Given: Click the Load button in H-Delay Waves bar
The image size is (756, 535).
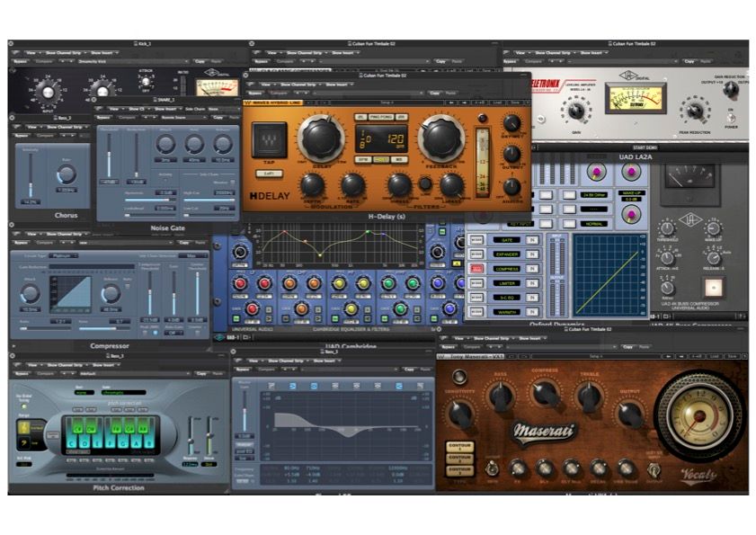Looking at the screenshot, I should point(498,103).
